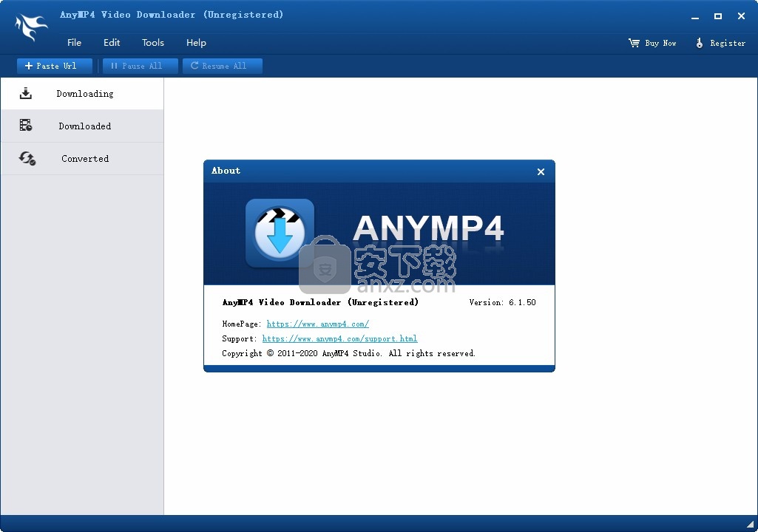The image size is (758, 532).
Task: Open the Tools menu
Action: coord(153,43)
